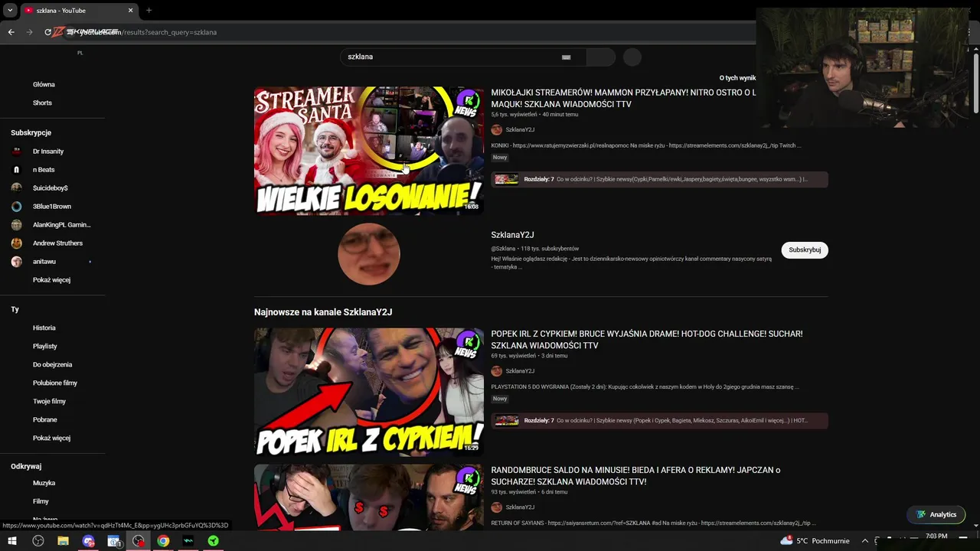Click the 'Nowy' badge on Mikołajki video

500,158
